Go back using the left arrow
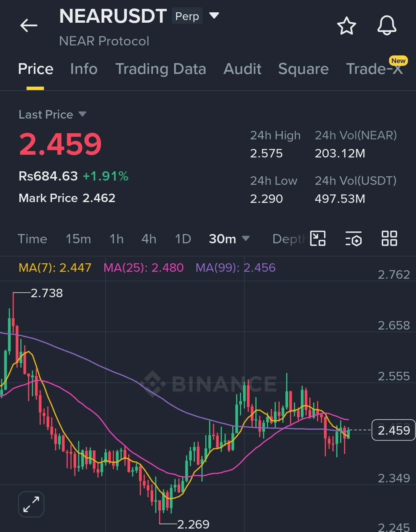Viewport: 416px width, 532px height. click(x=29, y=26)
